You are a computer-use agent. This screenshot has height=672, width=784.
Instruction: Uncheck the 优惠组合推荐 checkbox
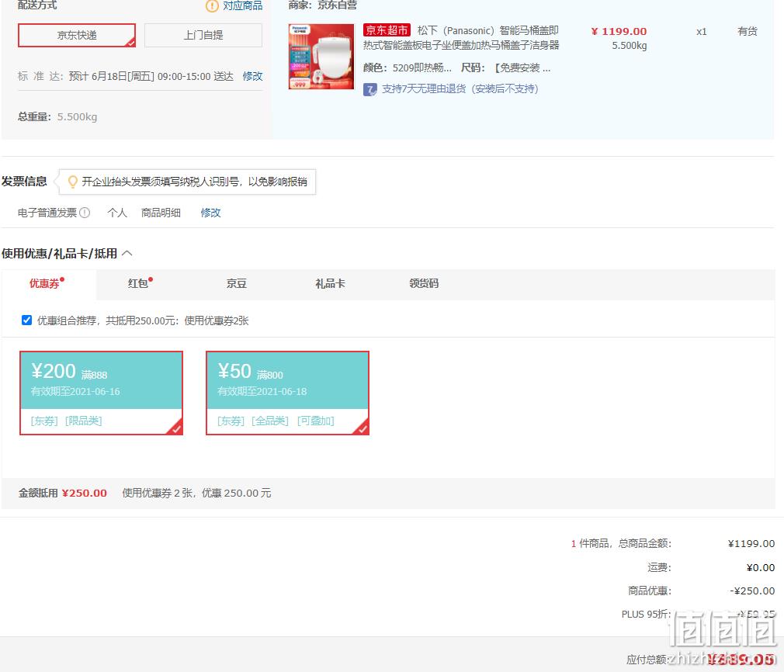[x=27, y=320]
